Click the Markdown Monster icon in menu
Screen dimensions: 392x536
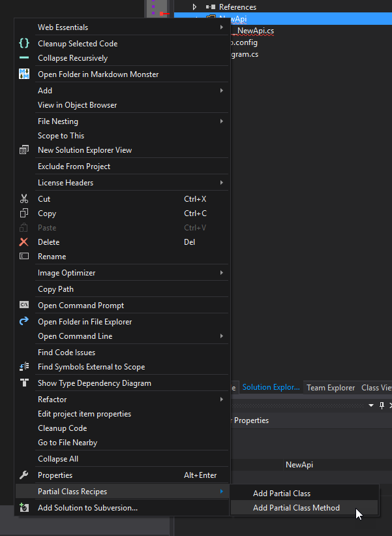(24, 74)
